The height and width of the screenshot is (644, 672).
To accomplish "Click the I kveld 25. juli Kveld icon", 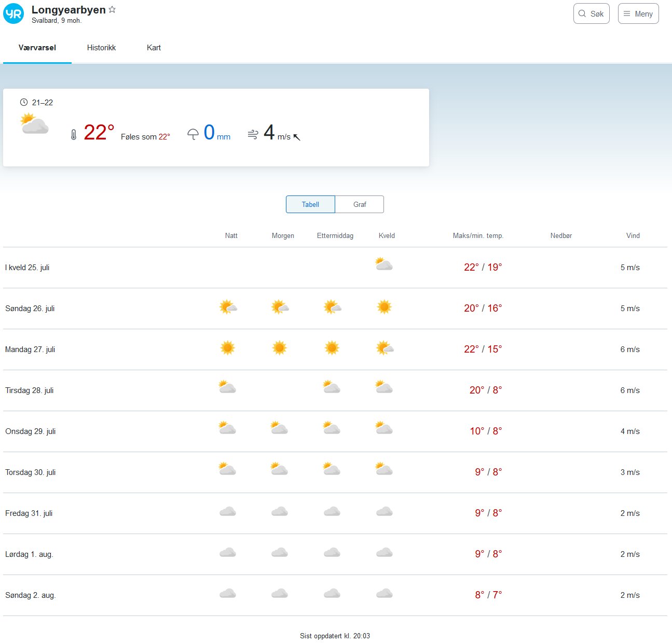I will coord(384,265).
